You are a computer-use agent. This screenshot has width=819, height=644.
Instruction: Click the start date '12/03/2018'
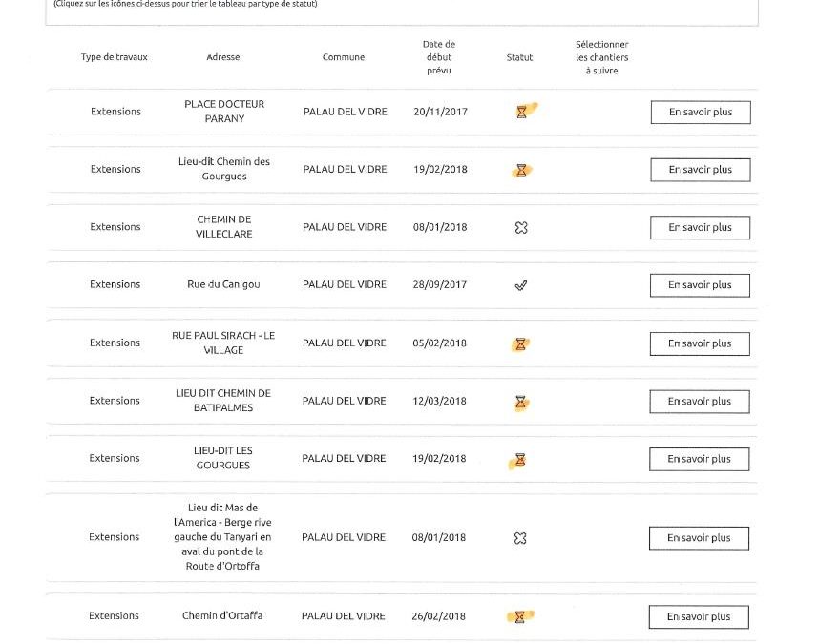439,401
